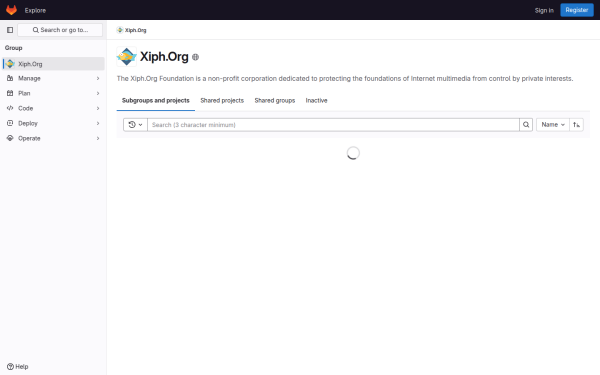Select the Subgroups and projects tab
This screenshot has width=600, height=375.
pyautogui.click(x=156, y=101)
